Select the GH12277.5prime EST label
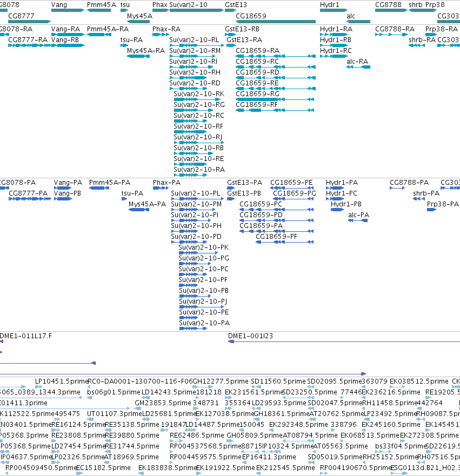This screenshot has height=476, width=460. point(221,381)
